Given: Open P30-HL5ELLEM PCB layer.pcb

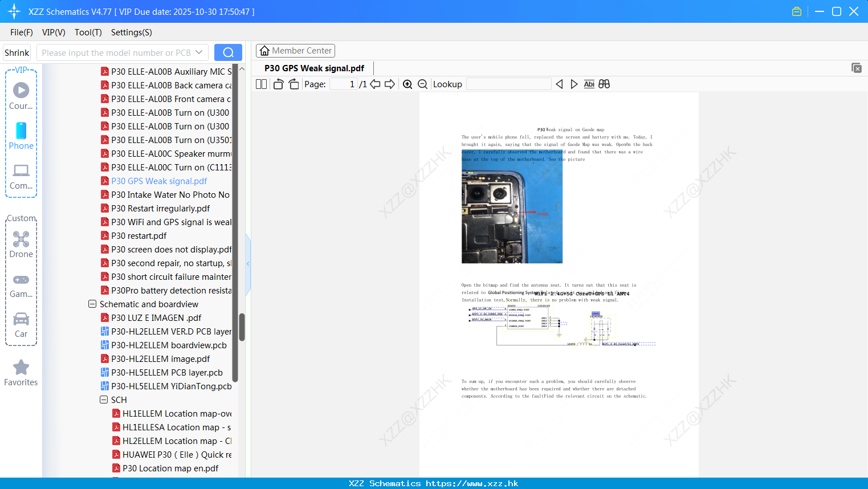Looking at the screenshot, I should click(x=162, y=373).
